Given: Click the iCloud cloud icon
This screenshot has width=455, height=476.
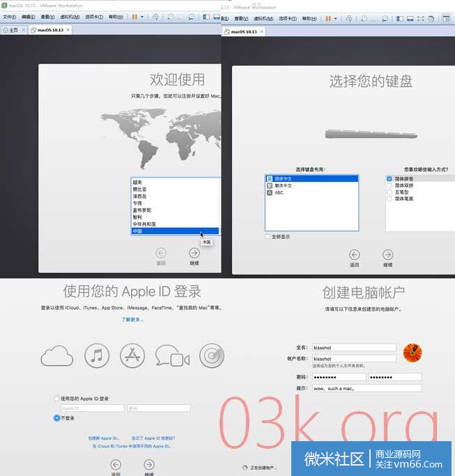Looking at the screenshot, I should click(x=56, y=355).
